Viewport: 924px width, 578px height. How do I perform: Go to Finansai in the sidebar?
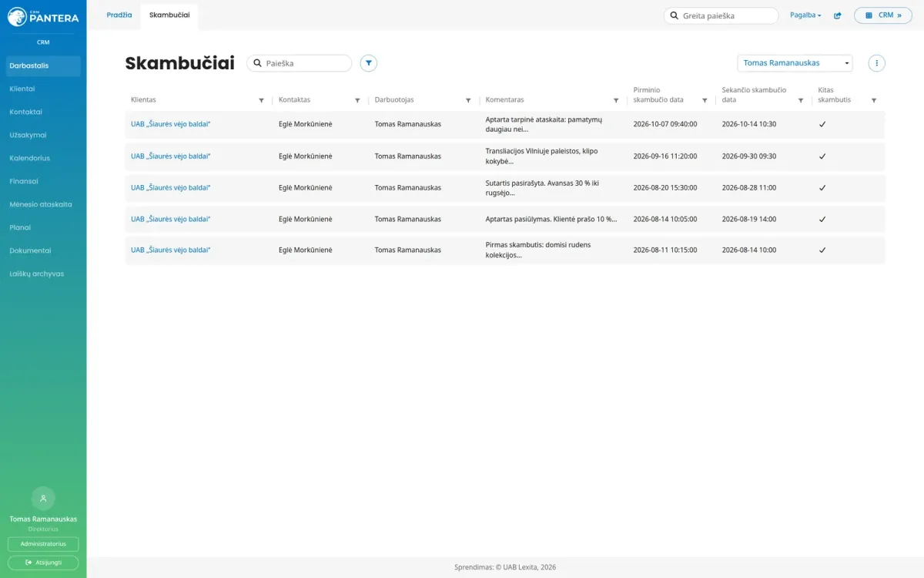point(43,181)
